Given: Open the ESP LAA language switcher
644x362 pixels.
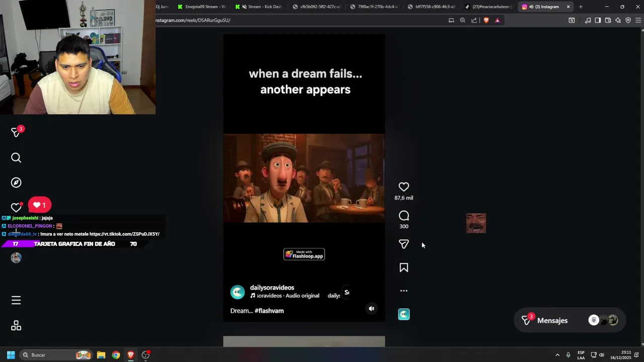Looking at the screenshot, I should pyautogui.click(x=581, y=355).
